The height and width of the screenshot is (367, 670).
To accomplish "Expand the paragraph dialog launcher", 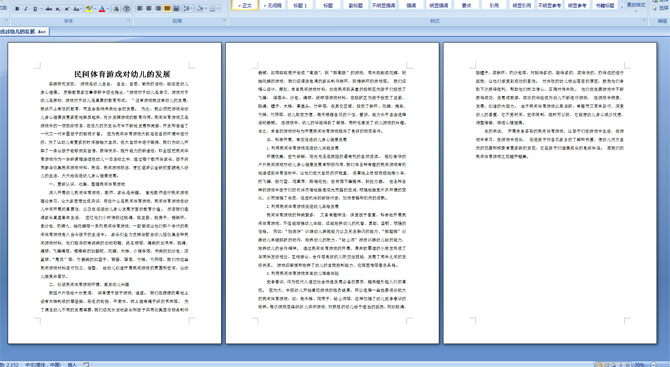I will tap(224, 21).
